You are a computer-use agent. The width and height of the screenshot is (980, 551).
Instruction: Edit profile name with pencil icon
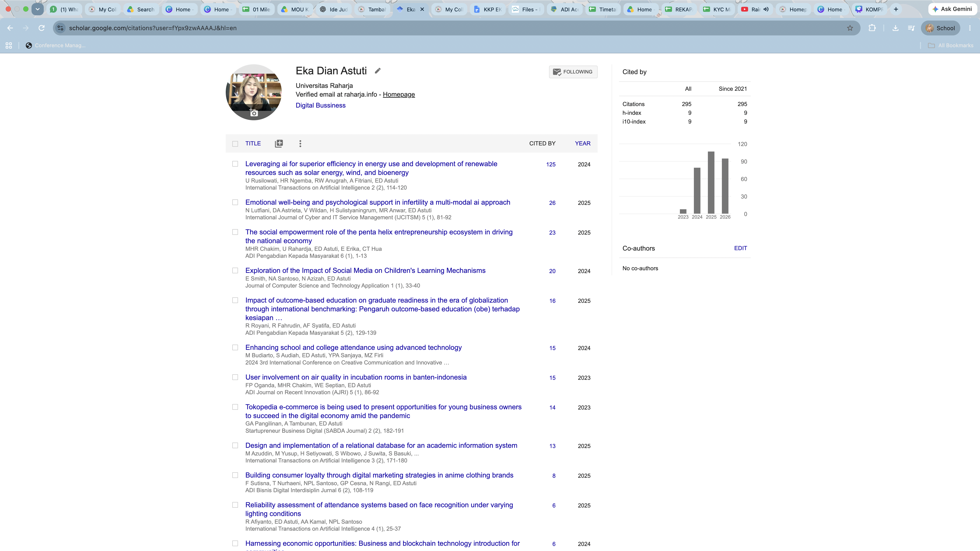coord(377,71)
